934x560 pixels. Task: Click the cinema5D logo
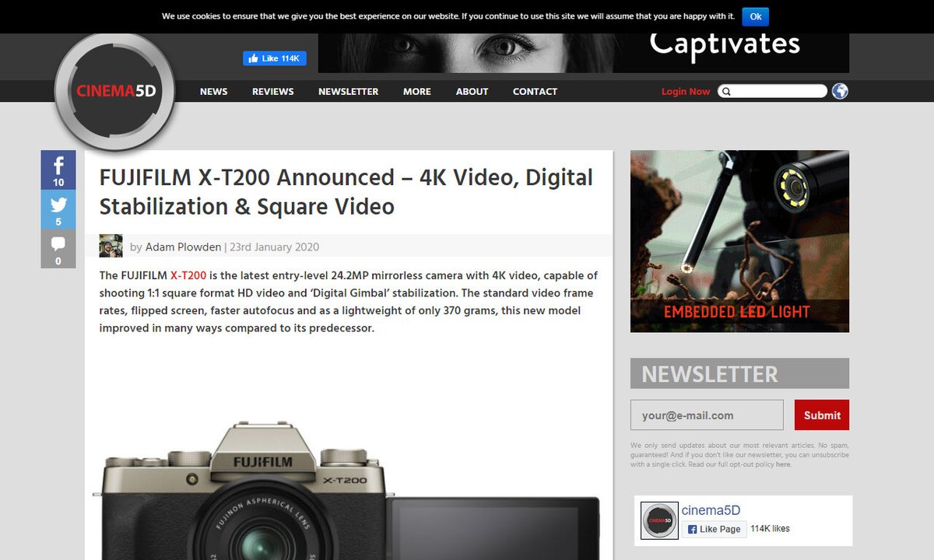point(115,91)
